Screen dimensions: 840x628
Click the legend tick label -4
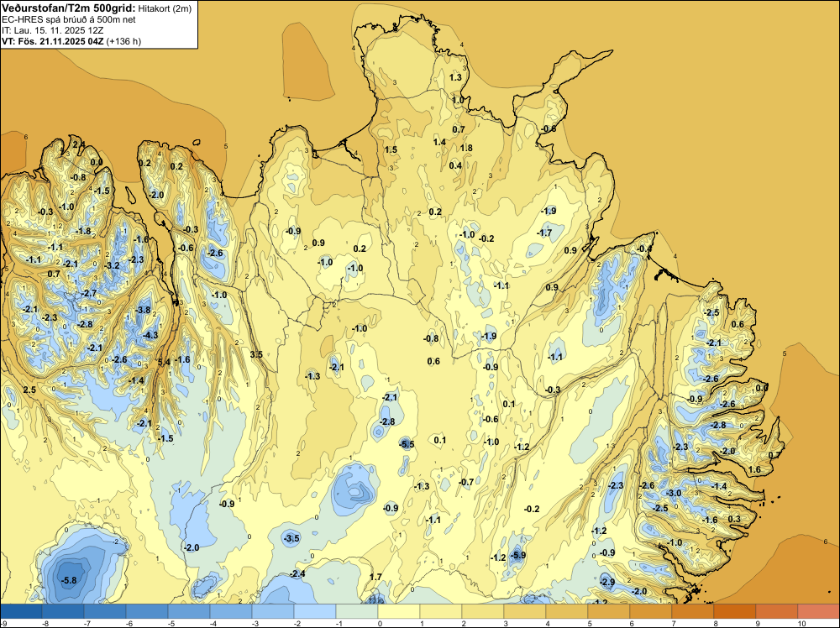pyautogui.click(x=213, y=624)
